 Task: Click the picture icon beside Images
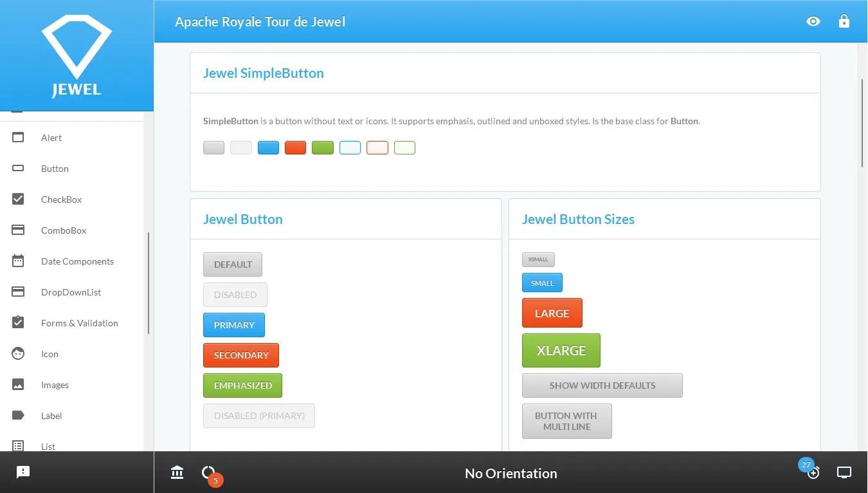coord(18,384)
